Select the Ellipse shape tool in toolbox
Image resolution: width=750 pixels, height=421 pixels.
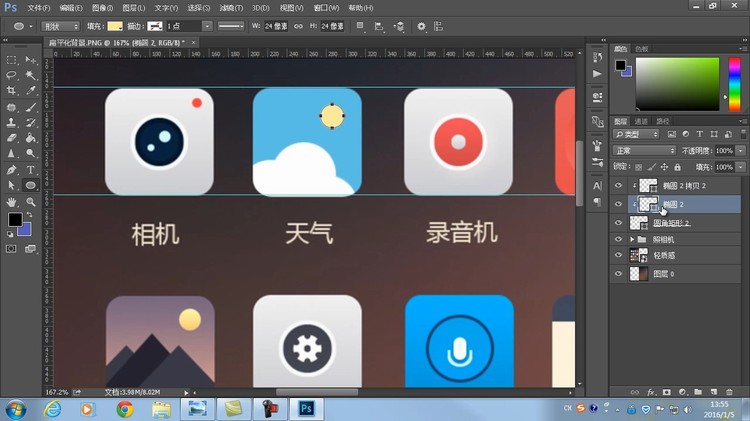tap(31, 185)
